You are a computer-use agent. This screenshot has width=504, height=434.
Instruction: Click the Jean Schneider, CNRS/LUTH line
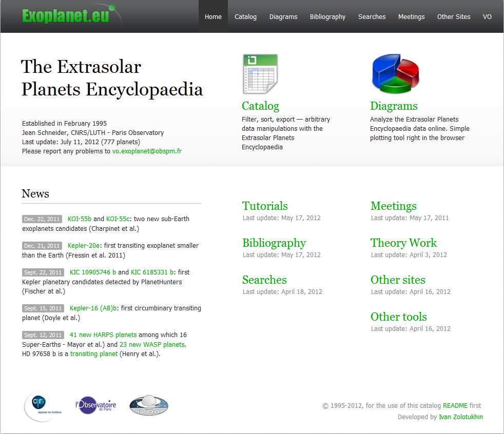tap(93, 133)
